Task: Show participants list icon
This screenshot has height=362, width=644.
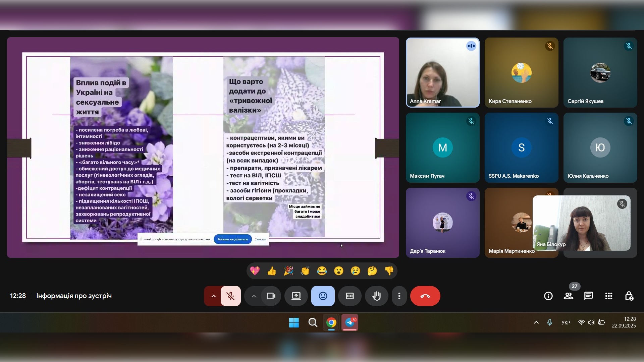Action: [568, 296]
